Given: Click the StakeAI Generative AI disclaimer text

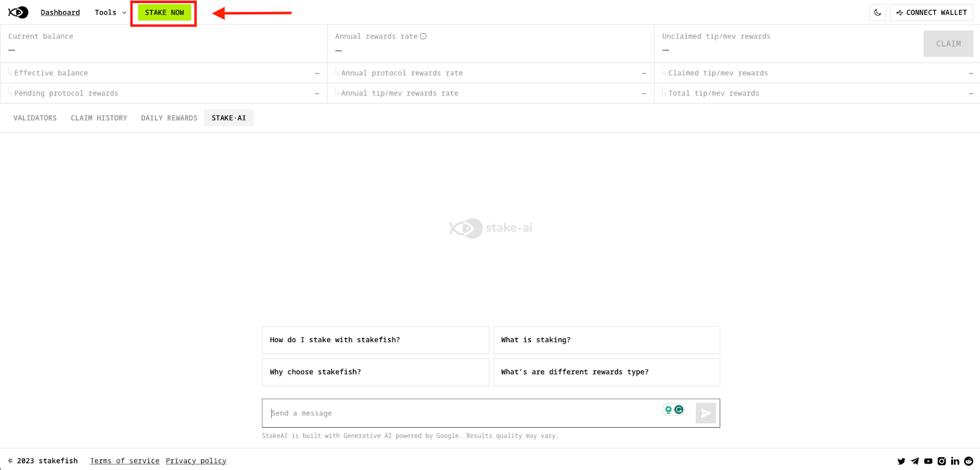Looking at the screenshot, I should 410,436.
